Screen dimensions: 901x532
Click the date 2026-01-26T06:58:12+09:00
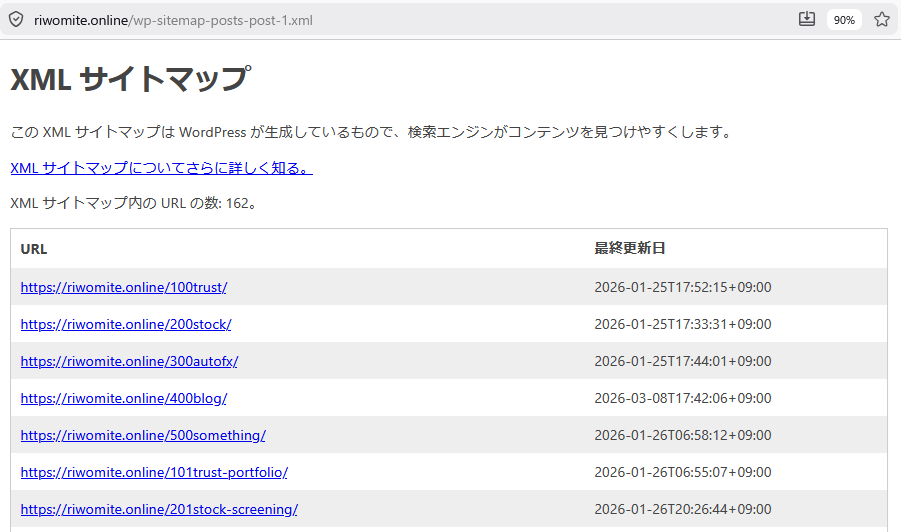point(683,435)
